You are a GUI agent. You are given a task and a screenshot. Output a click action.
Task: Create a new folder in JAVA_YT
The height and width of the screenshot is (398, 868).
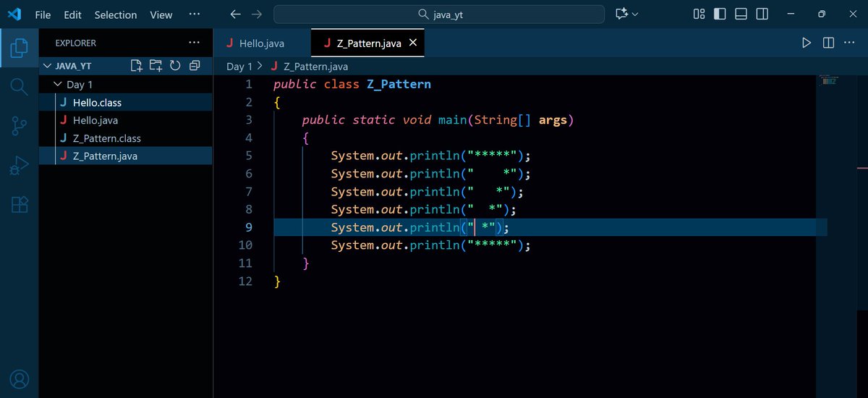point(156,66)
